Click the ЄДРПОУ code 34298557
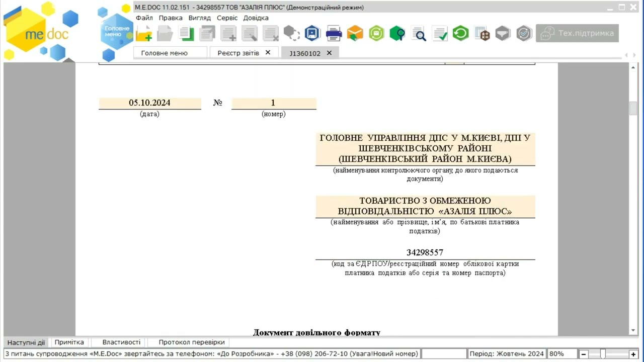The width and height of the screenshot is (644, 362). pos(425,252)
